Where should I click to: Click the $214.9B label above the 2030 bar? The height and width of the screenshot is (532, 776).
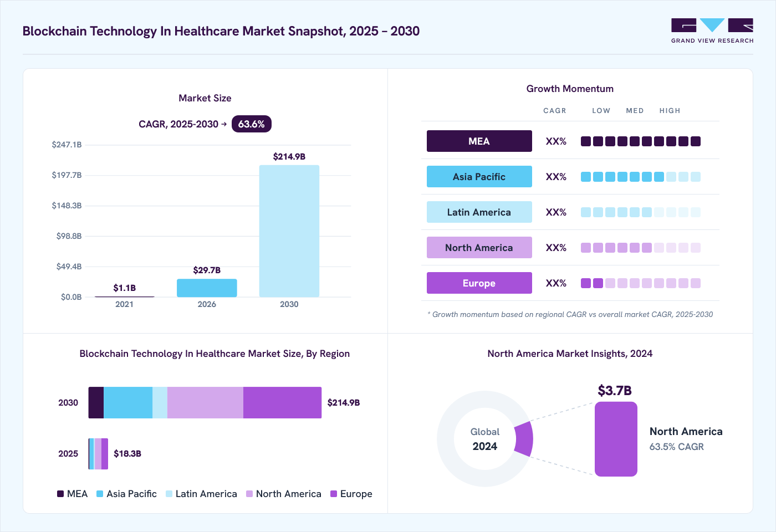pyautogui.click(x=289, y=156)
